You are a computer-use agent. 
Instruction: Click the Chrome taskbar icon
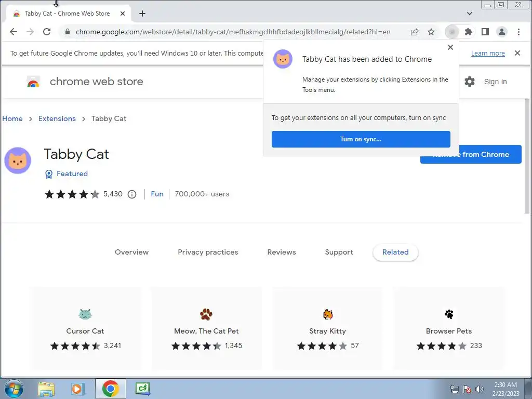(110, 389)
